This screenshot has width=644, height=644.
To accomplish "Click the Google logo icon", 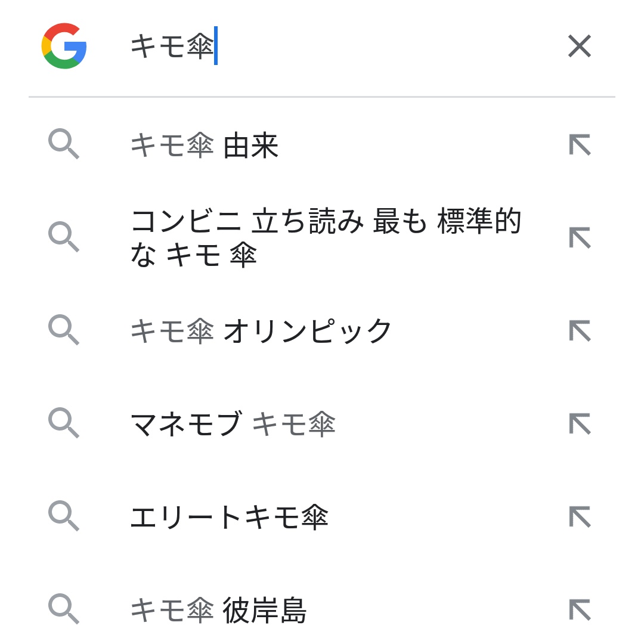I will click(x=64, y=46).
